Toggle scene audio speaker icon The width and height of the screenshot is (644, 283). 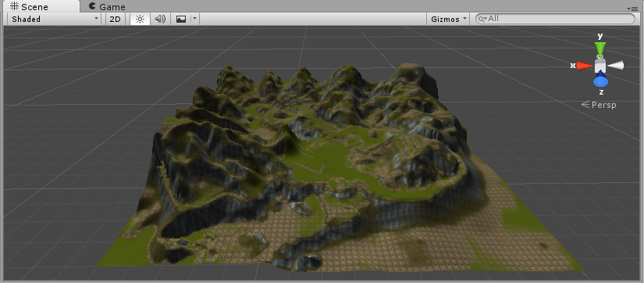[x=160, y=19]
